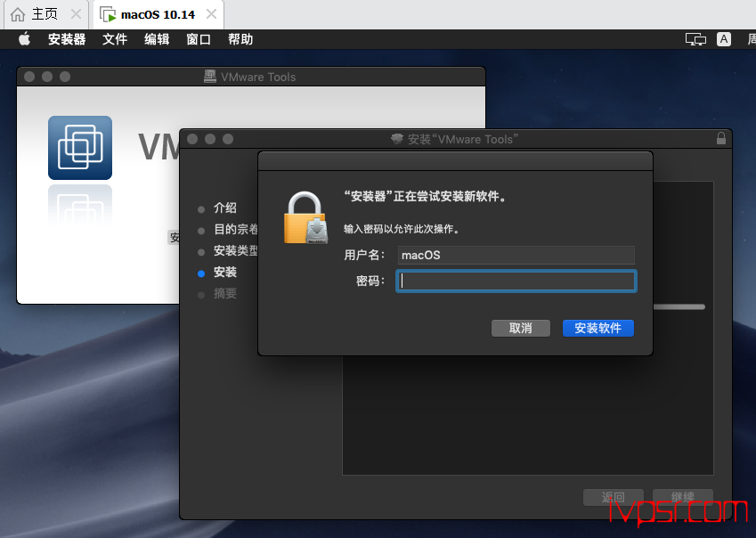This screenshot has height=538, width=756.
Task: Click the VM icon on macOS 10.14 tab
Action: [108, 14]
